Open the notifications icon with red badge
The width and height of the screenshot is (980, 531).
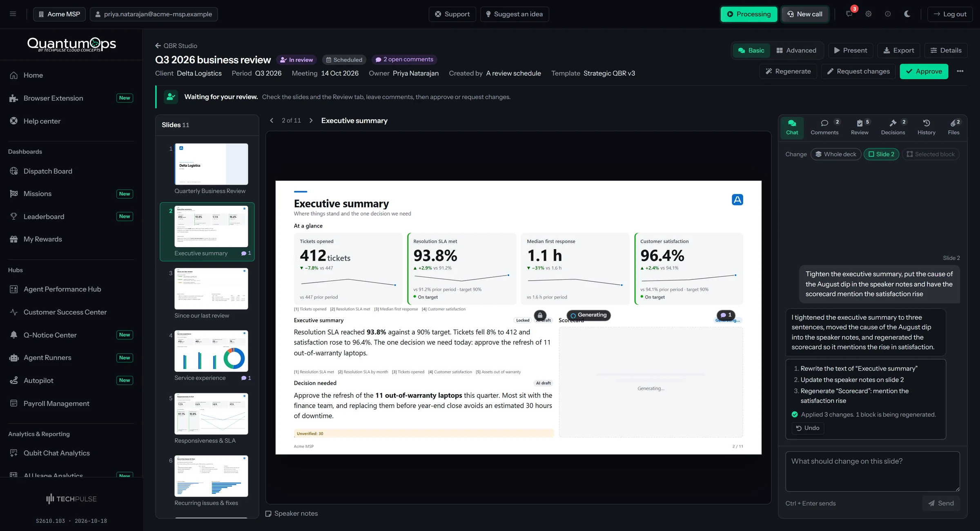(x=849, y=14)
